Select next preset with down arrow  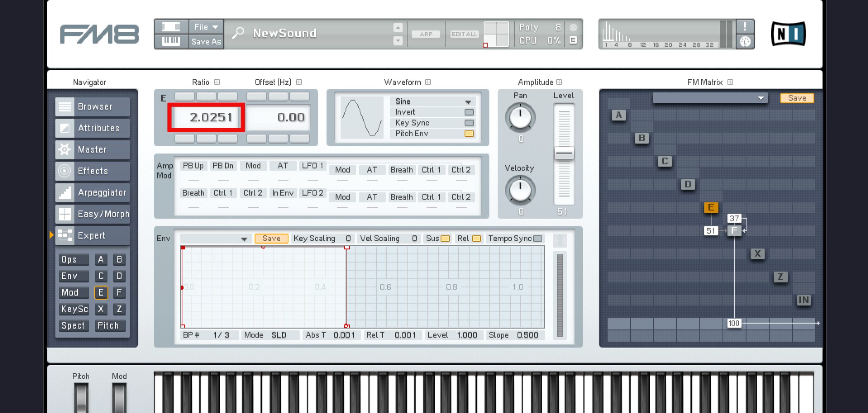coord(398,40)
